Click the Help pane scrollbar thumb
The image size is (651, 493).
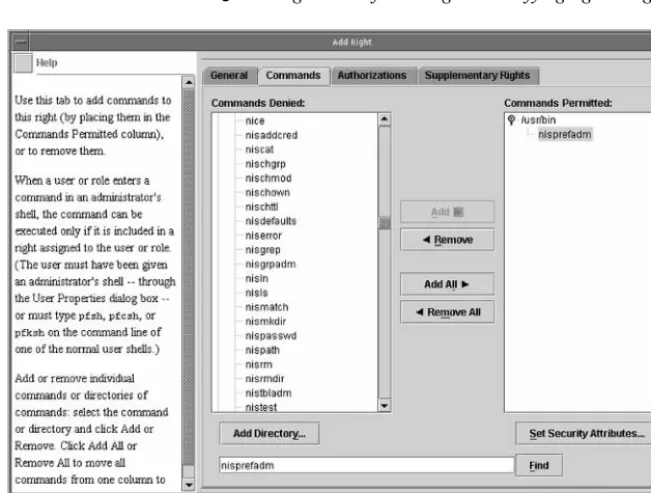189,277
